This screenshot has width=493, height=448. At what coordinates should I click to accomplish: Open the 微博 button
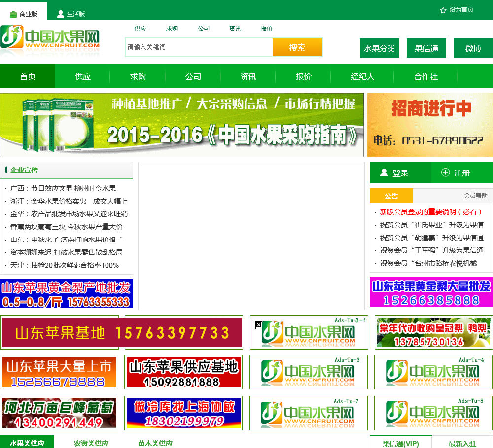(473, 48)
